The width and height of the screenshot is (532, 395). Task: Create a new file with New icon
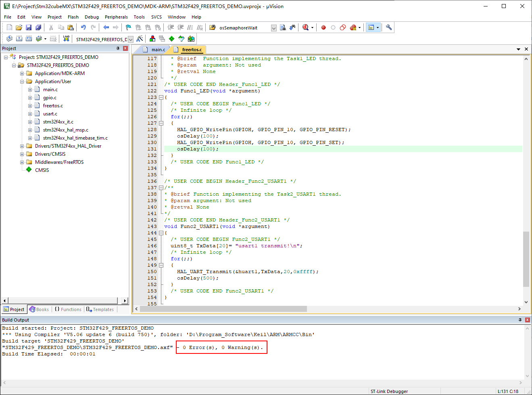(x=9, y=27)
